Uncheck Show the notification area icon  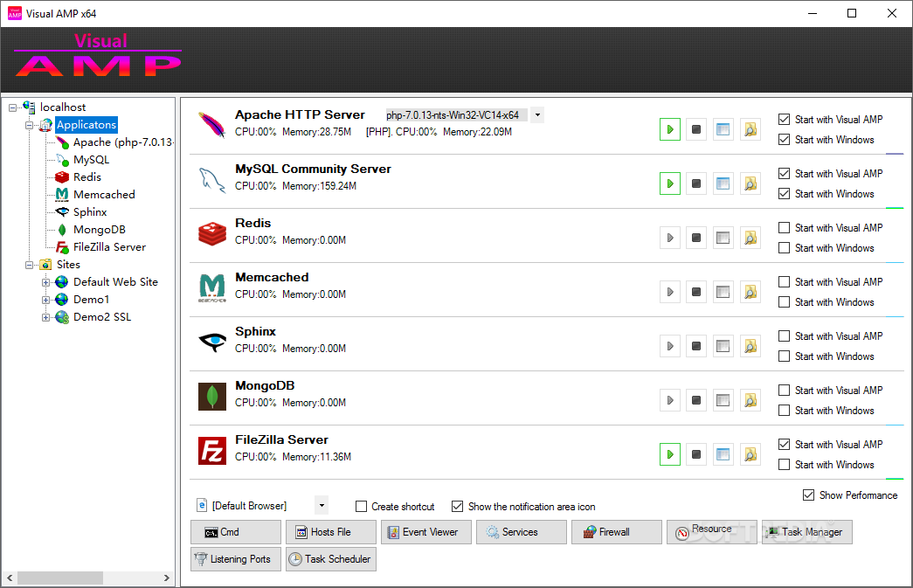click(x=458, y=507)
